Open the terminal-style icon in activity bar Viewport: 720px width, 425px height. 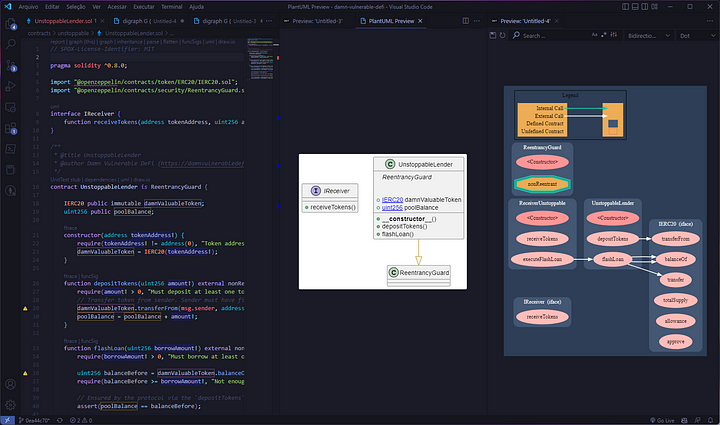click(x=10, y=149)
